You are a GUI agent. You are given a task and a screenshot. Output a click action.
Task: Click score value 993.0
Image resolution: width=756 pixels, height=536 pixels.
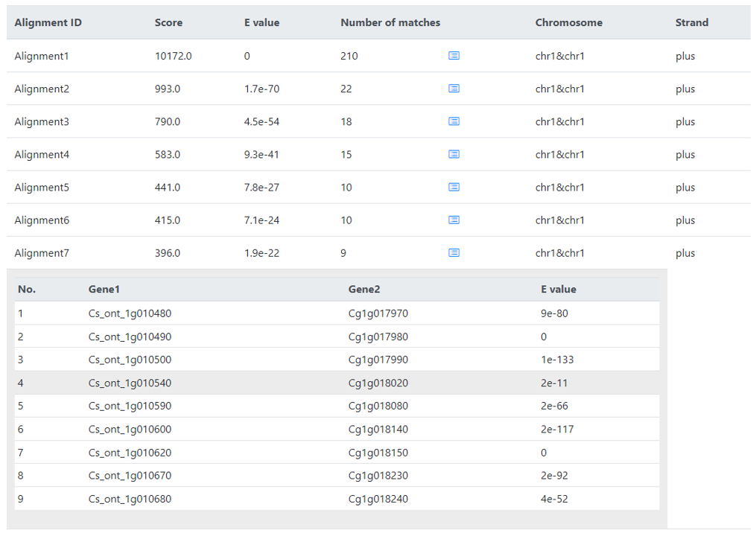168,89
